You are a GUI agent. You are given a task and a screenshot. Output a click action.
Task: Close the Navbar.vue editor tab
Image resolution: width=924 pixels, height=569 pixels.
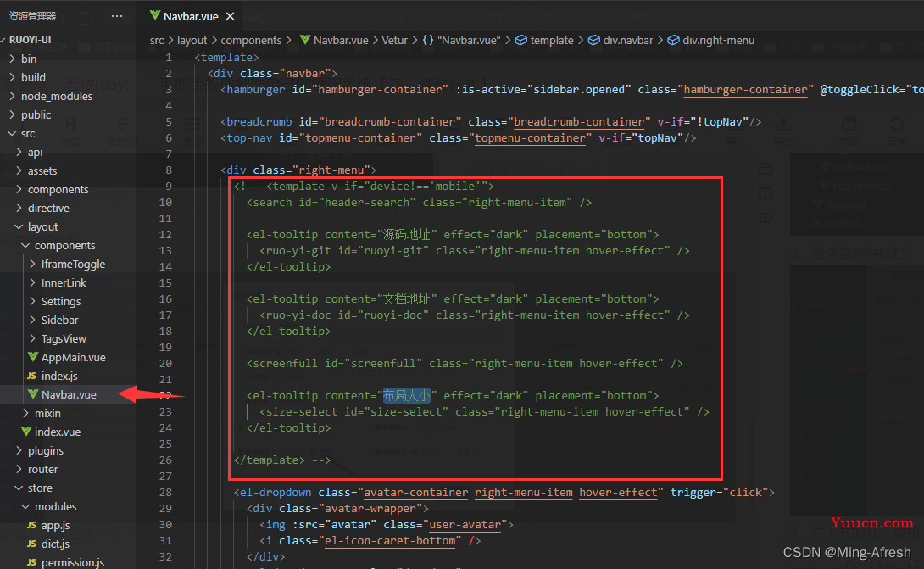[231, 16]
